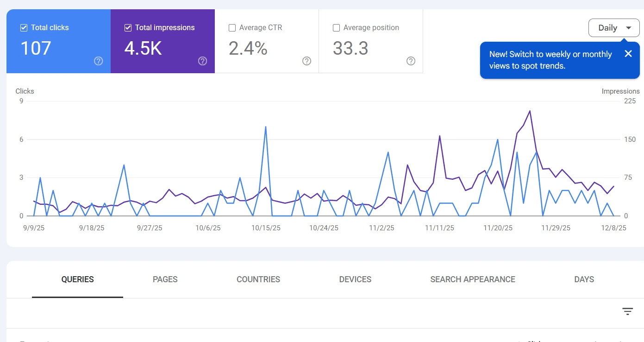
Task: Switch to the Pages tab
Action: point(165,279)
